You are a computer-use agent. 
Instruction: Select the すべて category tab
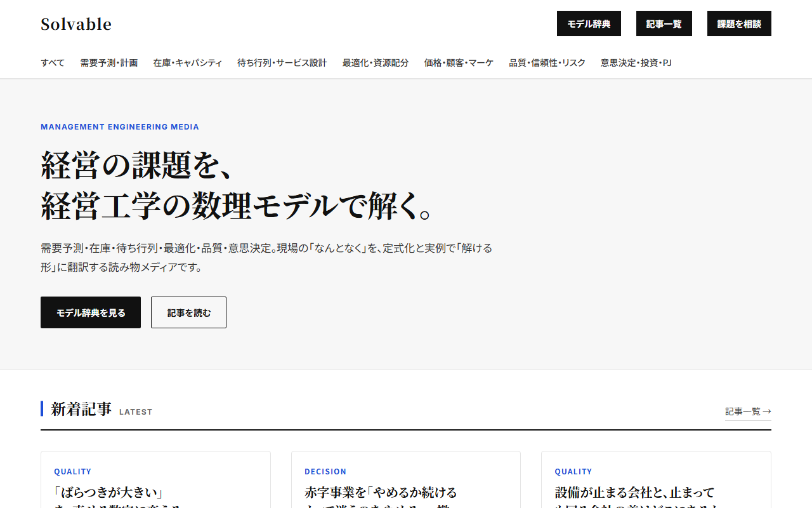click(x=53, y=63)
